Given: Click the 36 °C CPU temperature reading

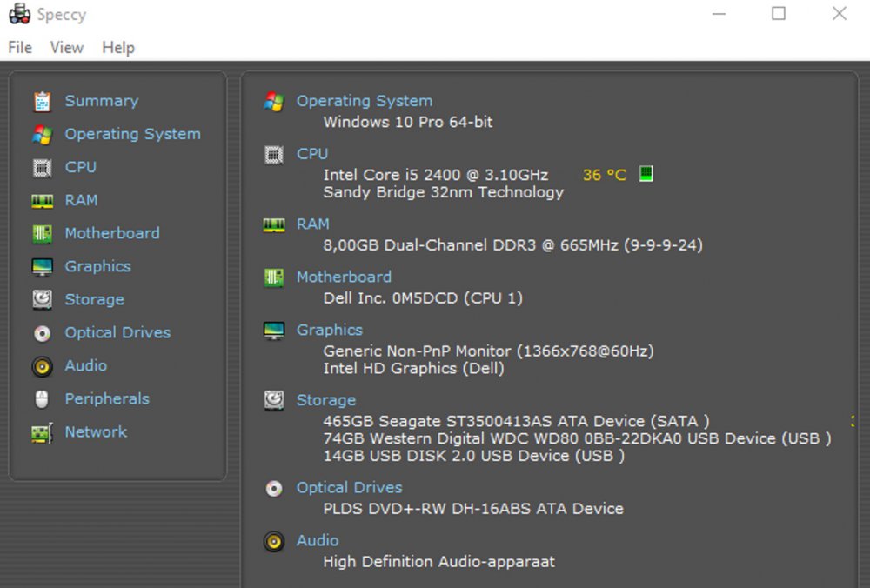Looking at the screenshot, I should 604,175.
